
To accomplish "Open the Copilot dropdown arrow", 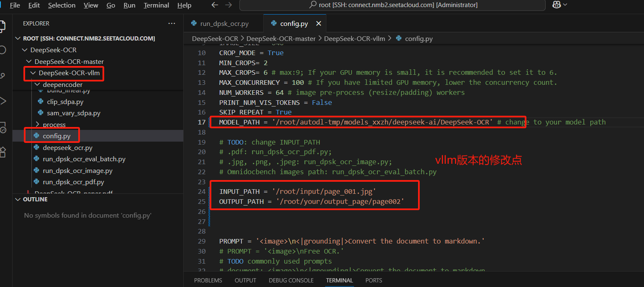I will 565,5.
